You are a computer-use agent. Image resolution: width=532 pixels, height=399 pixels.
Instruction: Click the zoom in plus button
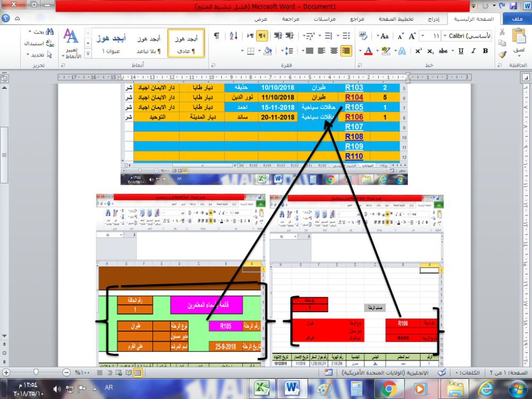pos(6,372)
